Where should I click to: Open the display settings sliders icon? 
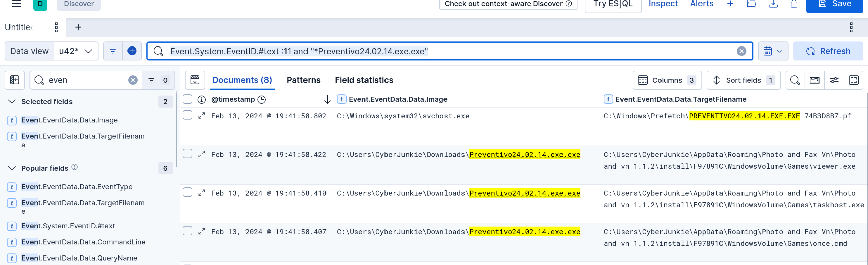834,80
